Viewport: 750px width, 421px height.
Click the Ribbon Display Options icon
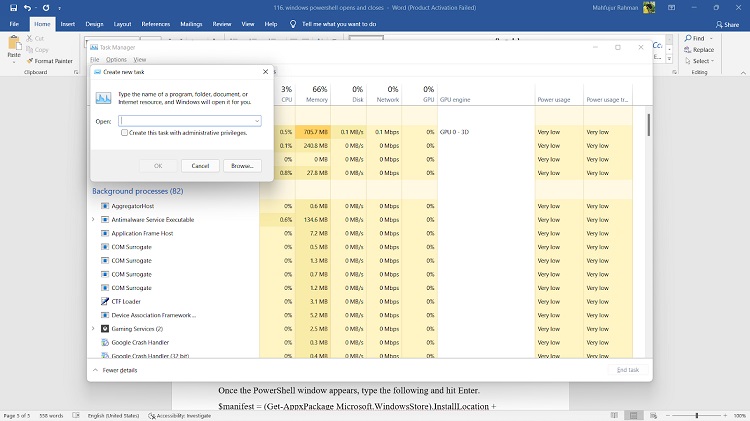tap(672, 8)
